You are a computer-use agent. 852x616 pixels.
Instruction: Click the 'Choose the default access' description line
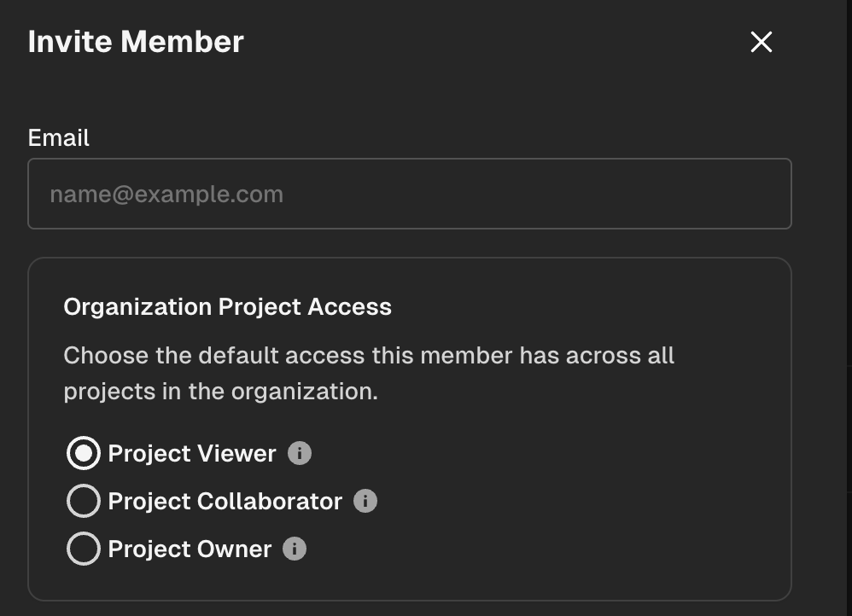click(x=369, y=355)
